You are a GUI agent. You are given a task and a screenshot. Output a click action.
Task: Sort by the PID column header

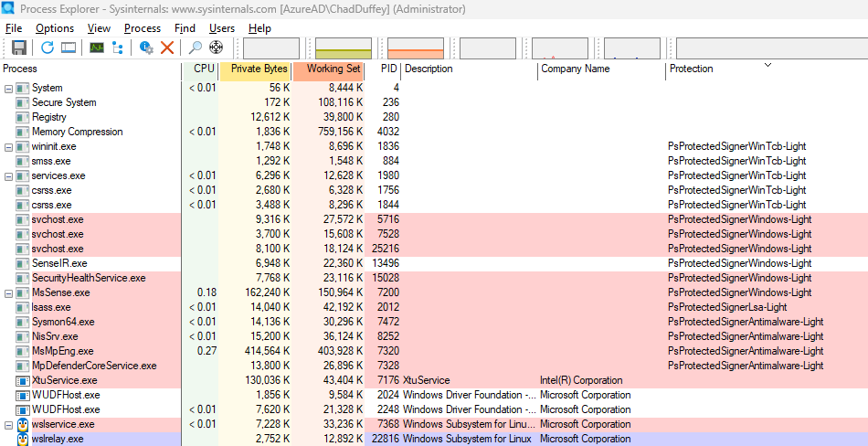click(383, 69)
